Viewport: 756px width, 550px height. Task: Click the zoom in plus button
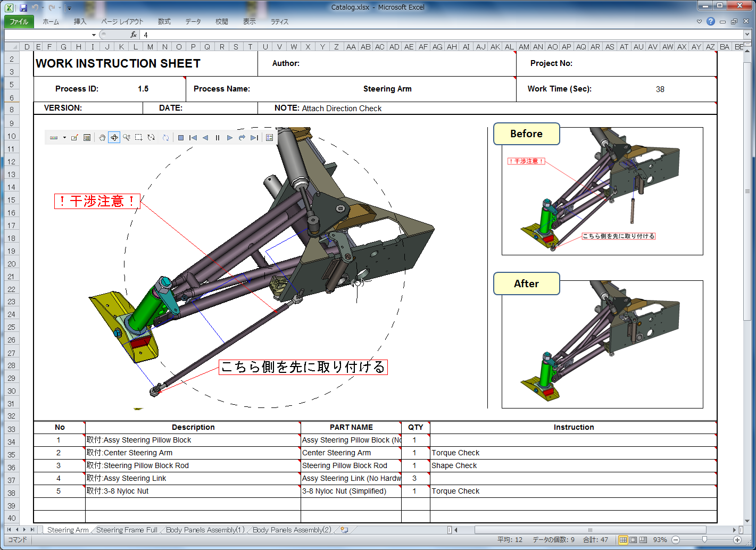tap(737, 540)
